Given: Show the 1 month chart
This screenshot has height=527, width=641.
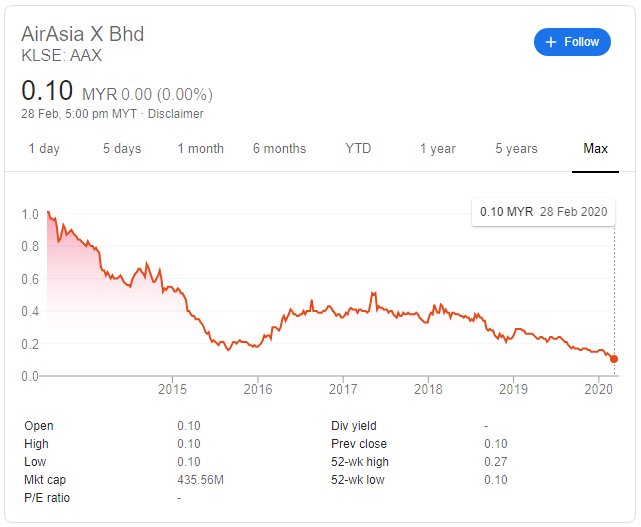Looking at the screenshot, I should click(200, 148).
